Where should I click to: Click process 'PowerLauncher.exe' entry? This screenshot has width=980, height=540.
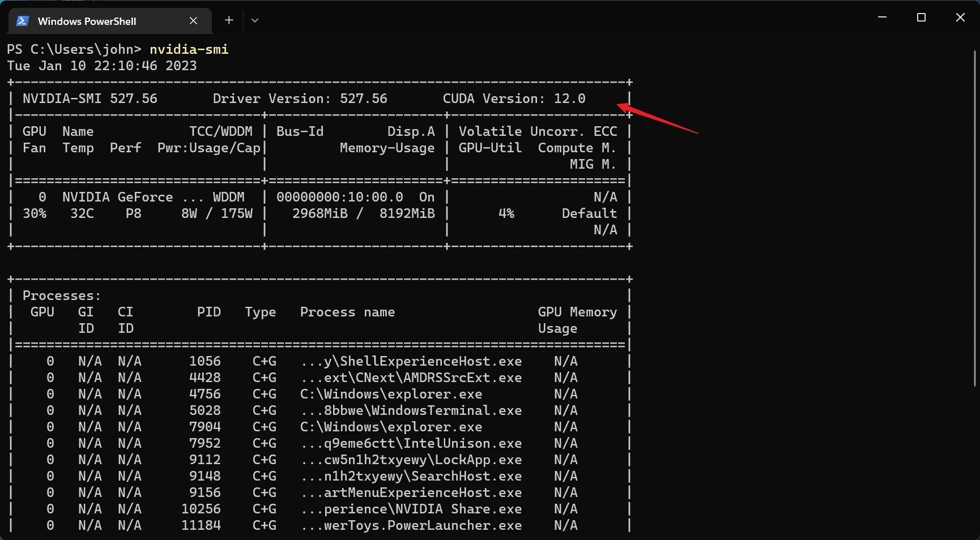pos(411,525)
